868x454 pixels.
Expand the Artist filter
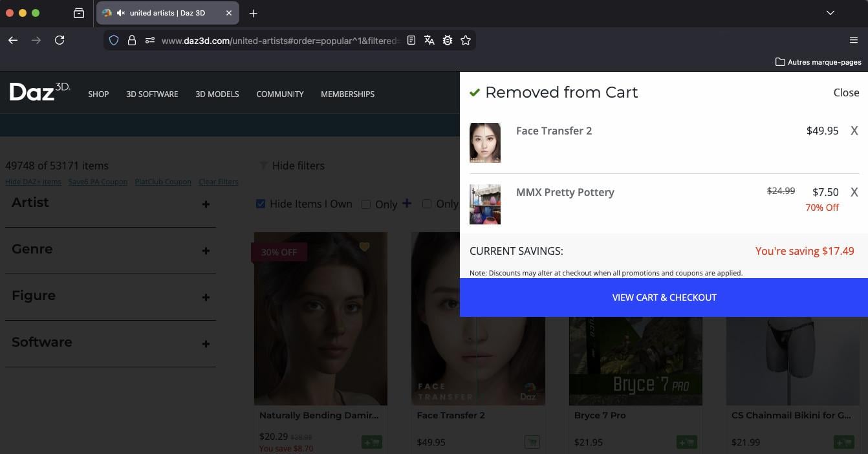pos(206,204)
